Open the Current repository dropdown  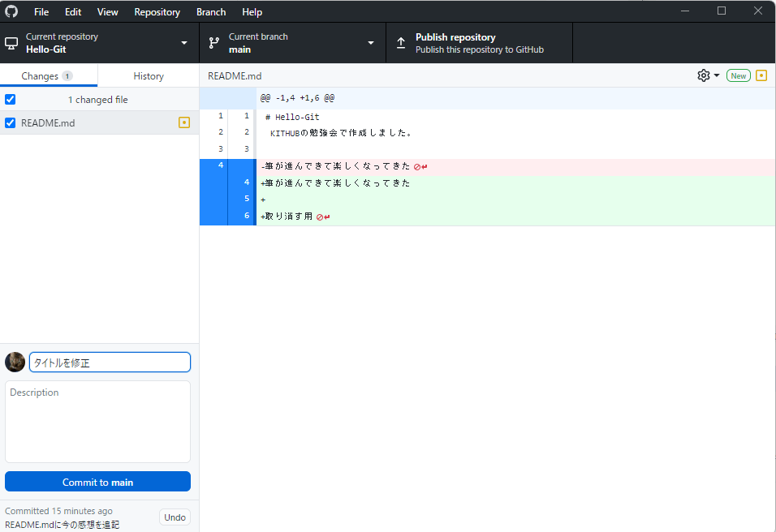184,42
